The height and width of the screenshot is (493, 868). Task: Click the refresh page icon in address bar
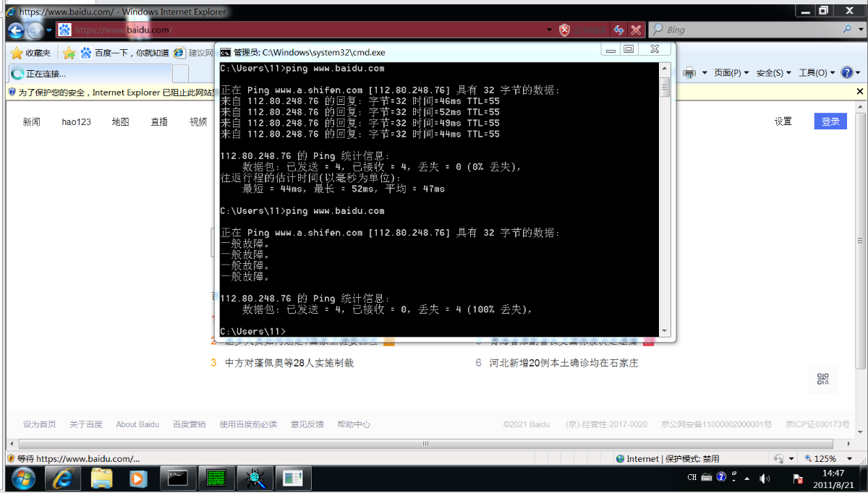tap(618, 30)
